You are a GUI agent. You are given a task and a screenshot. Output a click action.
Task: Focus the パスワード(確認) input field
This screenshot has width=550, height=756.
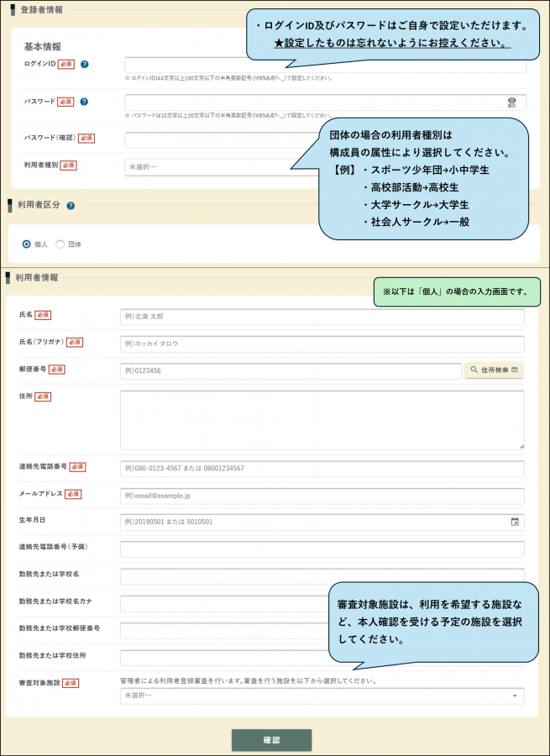point(222,140)
